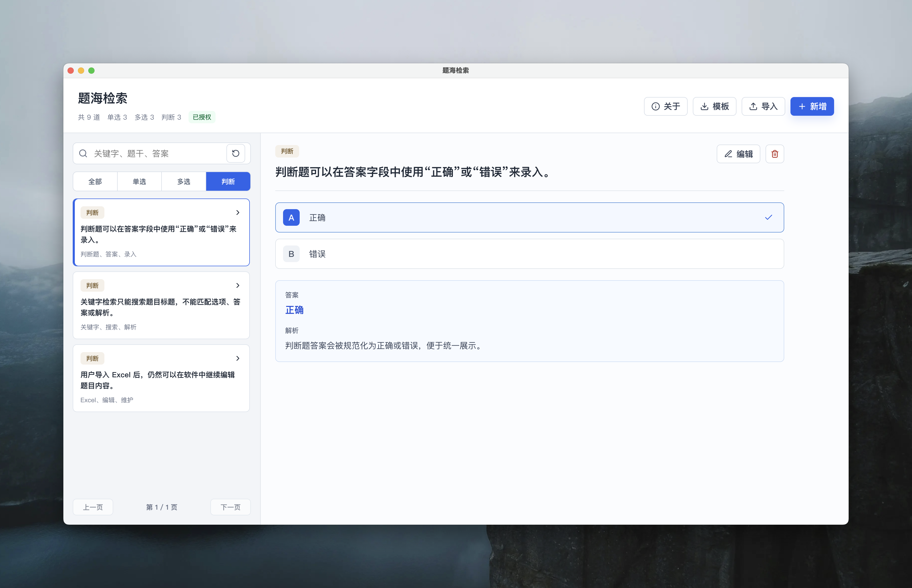The height and width of the screenshot is (588, 912).
Task: Switch to the 单选 filter tab
Action: point(139,181)
